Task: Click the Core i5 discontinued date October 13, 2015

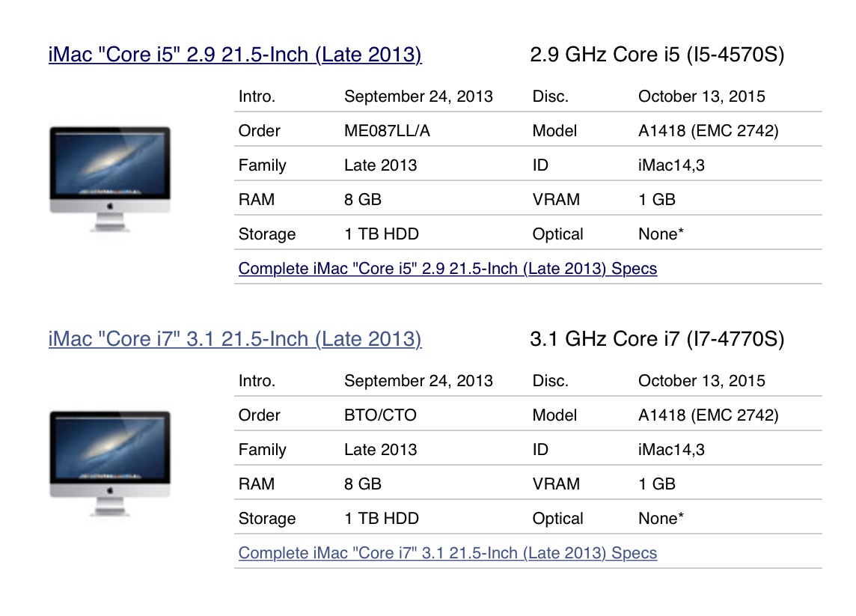Action: click(x=702, y=97)
